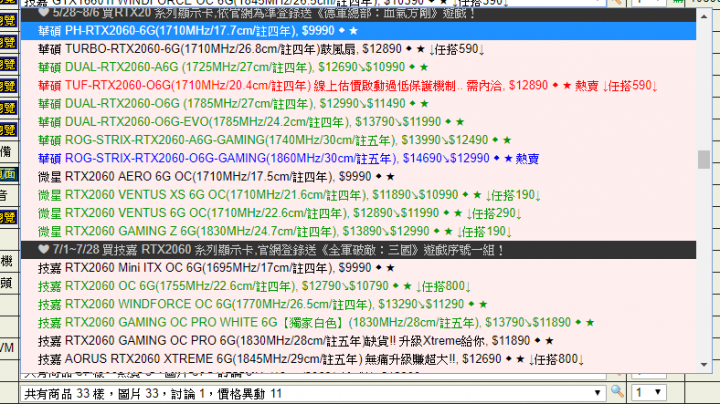The width and height of the screenshot is (720, 404).
Task: Select ASUS PH-RTX2060-6G $9990 option
Action: point(358,31)
